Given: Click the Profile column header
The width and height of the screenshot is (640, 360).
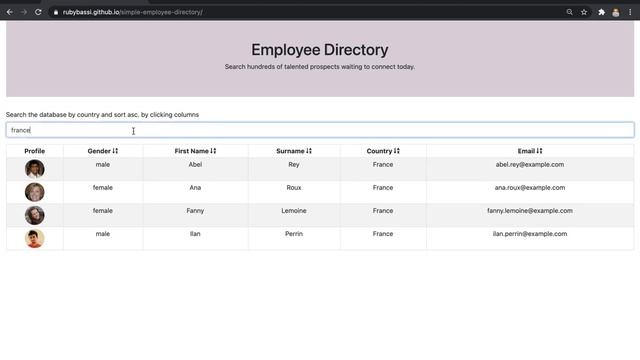Looking at the screenshot, I should tap(35, 151).
